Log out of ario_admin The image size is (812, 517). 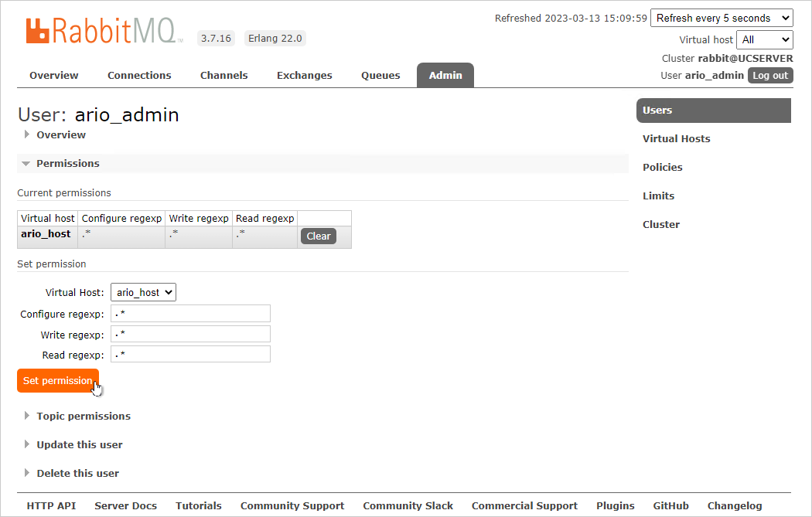[x=770, y=75]
